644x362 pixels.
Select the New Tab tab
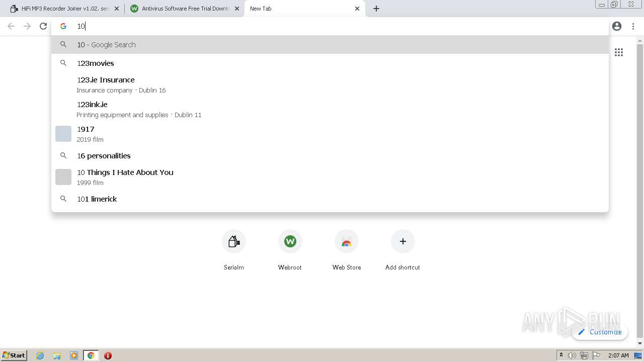coord(305,9)
